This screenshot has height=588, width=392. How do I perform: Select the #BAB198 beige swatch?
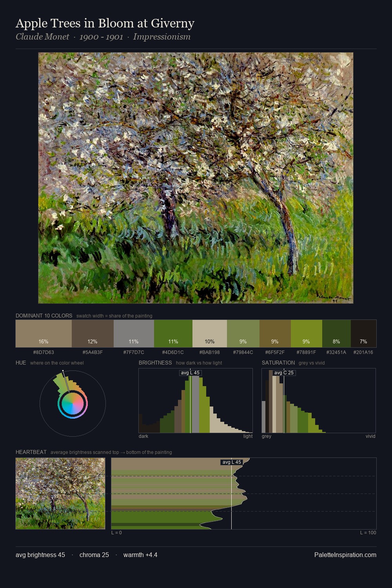coord(210,334)
